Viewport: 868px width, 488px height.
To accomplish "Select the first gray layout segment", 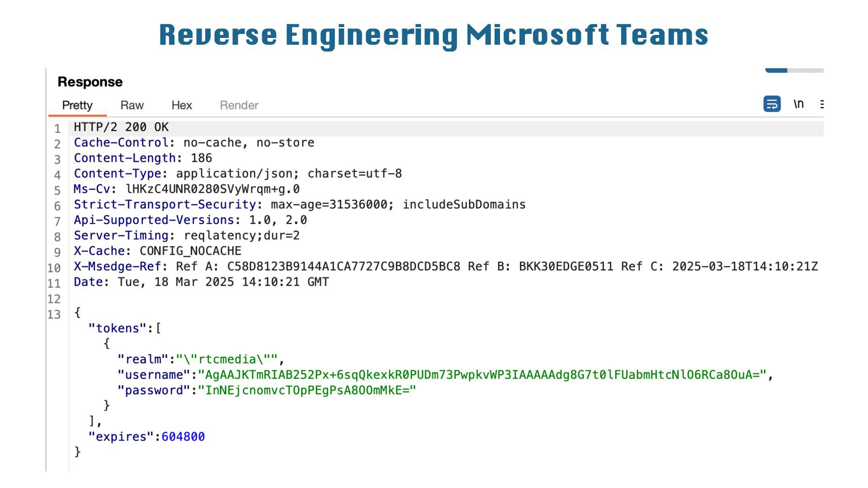I will [799, 70].
